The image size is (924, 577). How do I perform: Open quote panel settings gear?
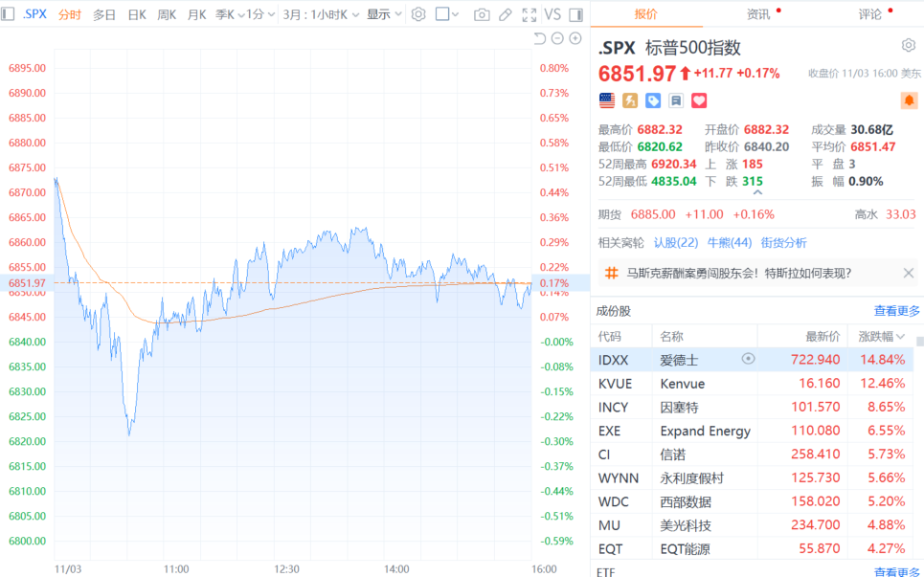coord(908,45)
